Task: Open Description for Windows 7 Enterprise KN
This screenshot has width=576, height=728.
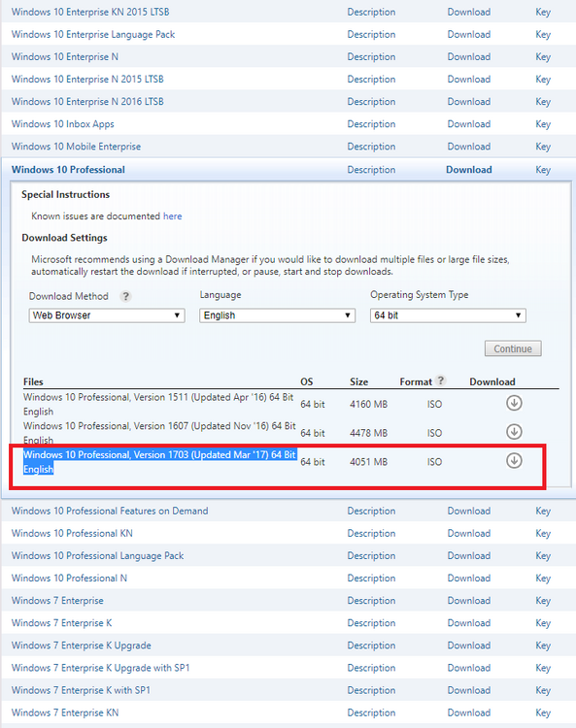Action: (371, 712)
